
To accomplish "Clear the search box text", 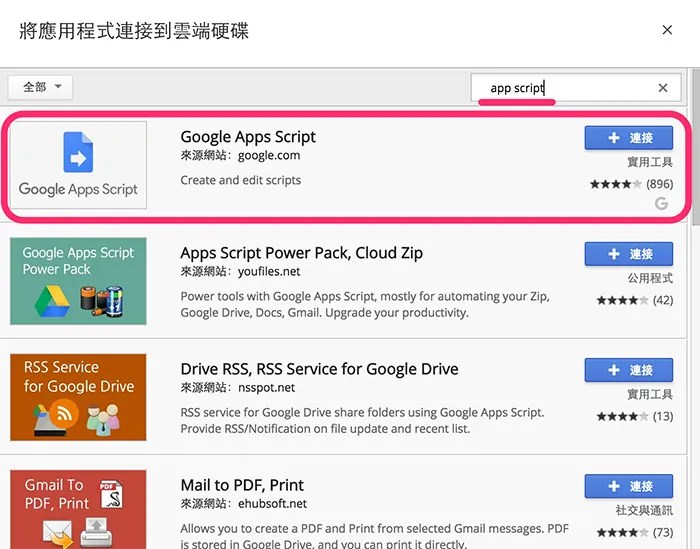I will pyautogui.click(x=663, y=88).
